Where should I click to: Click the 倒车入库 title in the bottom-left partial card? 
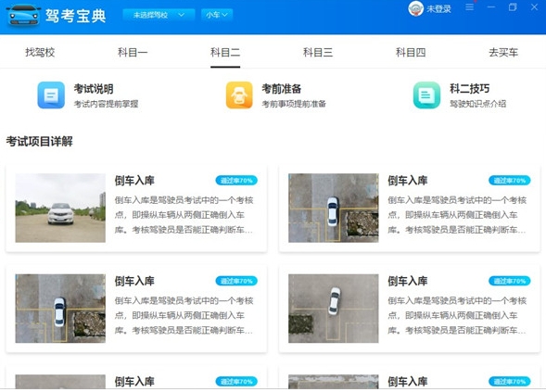pyautogui.click(x=134, y=382)
